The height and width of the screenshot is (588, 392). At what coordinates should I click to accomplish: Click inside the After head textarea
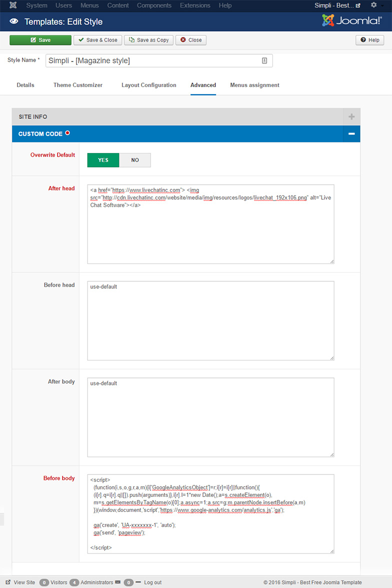pos(210,230)
